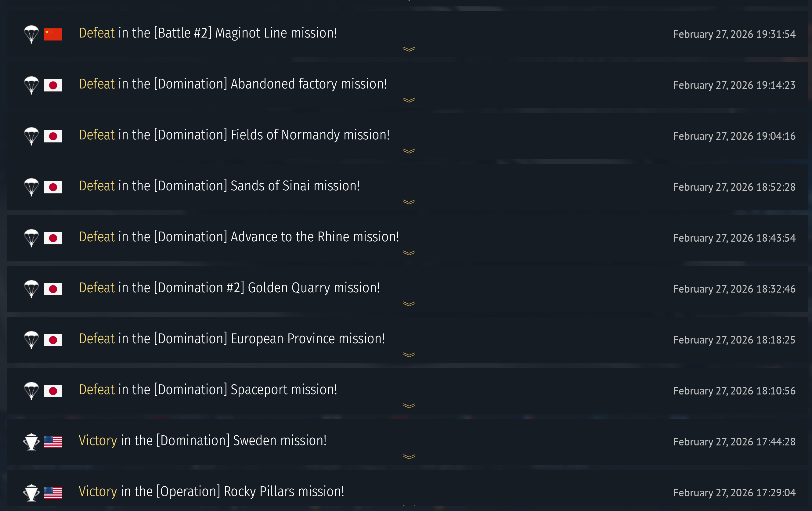Click the parachute icon beside Sands of Sinai
The image size is (812, 511).
coord(31,187)
